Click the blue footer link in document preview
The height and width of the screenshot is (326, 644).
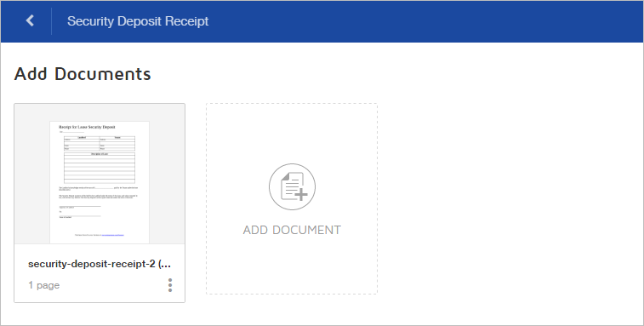(112, 235)
